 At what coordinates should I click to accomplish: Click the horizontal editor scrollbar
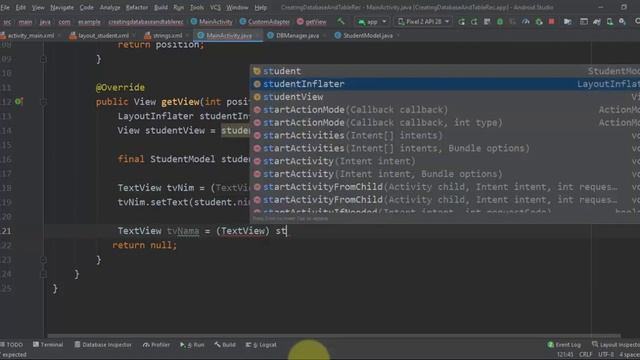point(334,336)
